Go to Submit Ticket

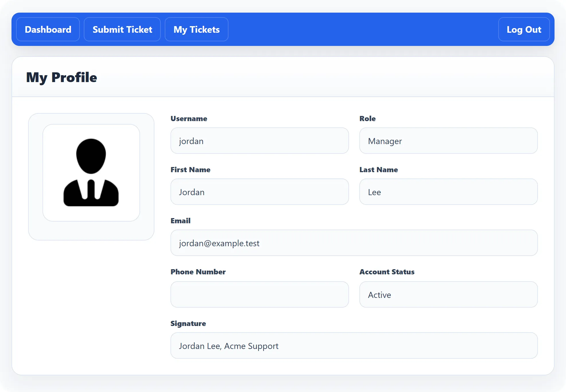[122, 29]
